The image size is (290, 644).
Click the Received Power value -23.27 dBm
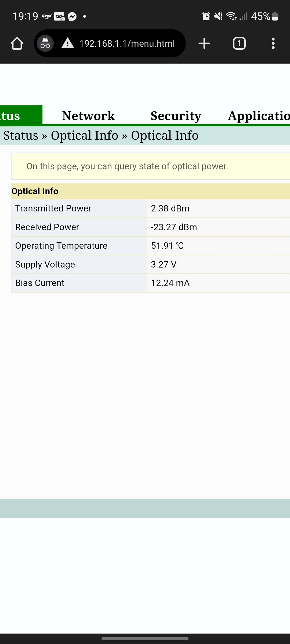[174, 227]
